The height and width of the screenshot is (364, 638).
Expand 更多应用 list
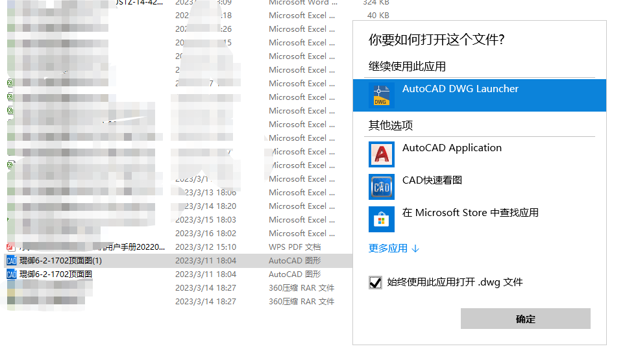(393, 248)
